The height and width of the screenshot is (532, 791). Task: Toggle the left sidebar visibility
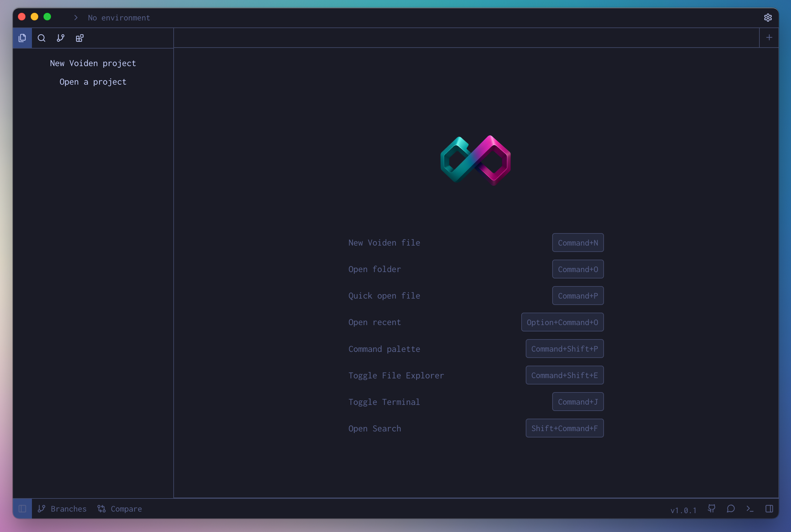pyautogui.click(x=22, y=509)
